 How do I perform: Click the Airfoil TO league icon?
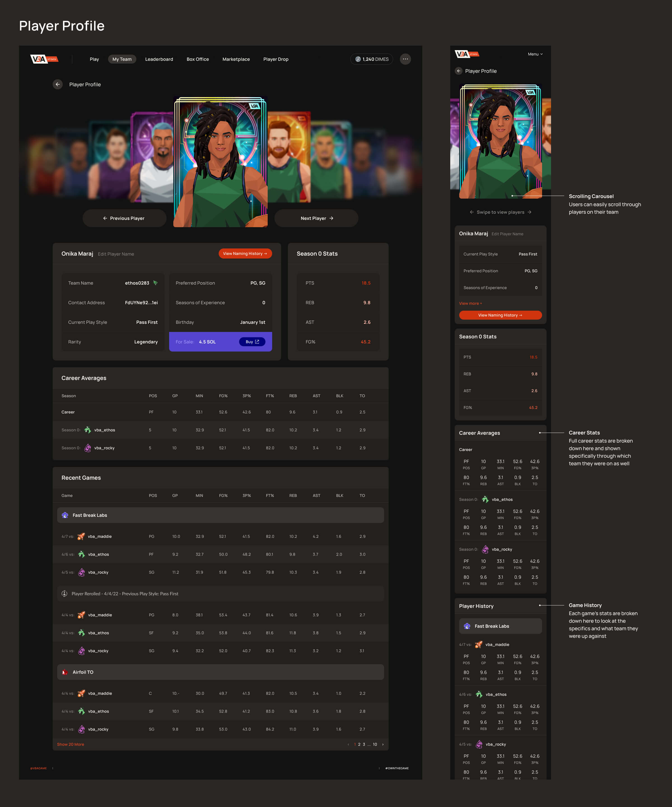pos(65,672)
